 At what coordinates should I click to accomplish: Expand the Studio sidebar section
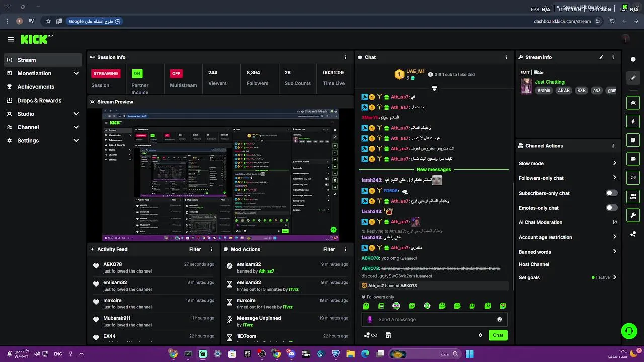[76, 114]
